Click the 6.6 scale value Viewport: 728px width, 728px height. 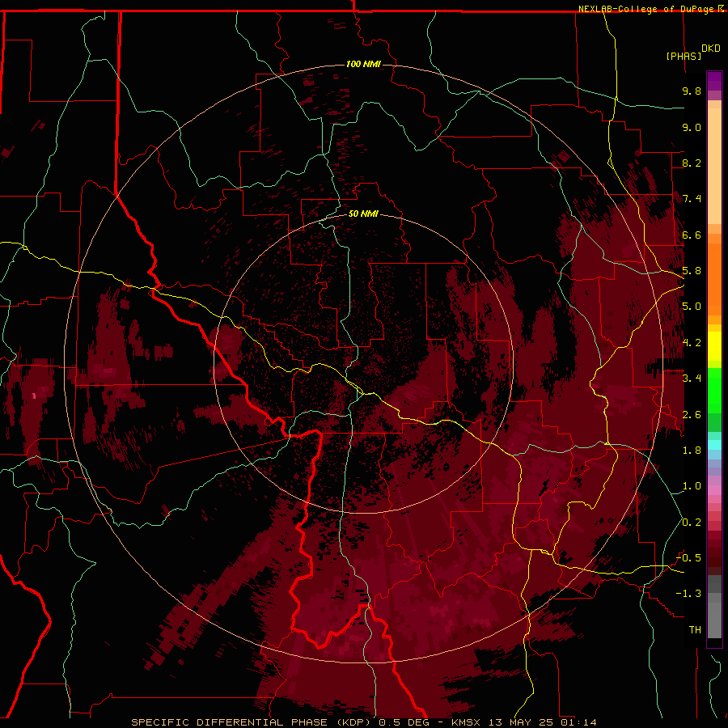click(x=692, y=235)
